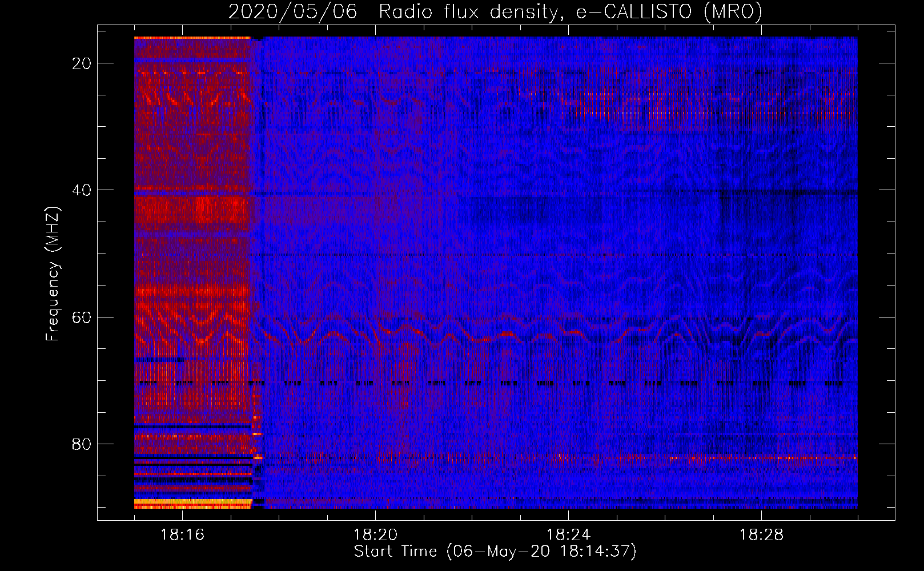Click the 18:16 time axis label
Image resolution: width=924 pixels, height=571 pixels.
[182, 535]
